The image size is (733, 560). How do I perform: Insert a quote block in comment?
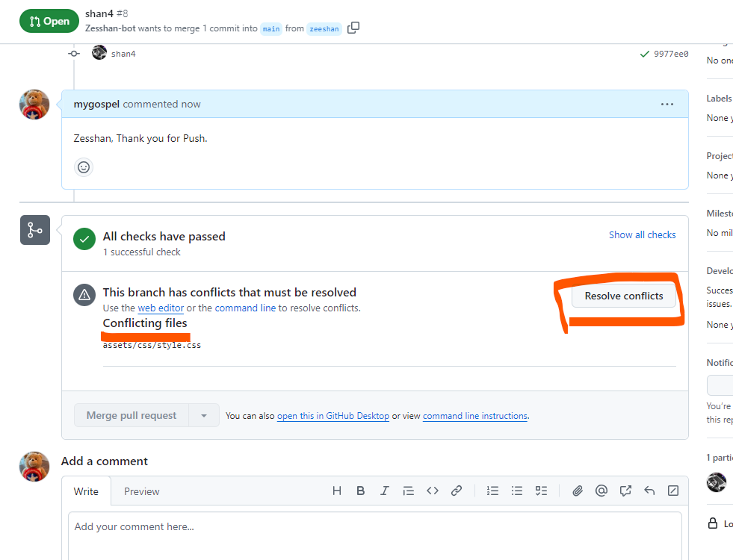point(409,491)
